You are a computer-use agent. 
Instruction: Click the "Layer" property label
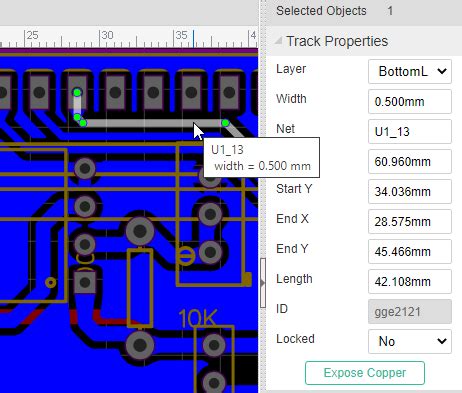pos(291,69)
